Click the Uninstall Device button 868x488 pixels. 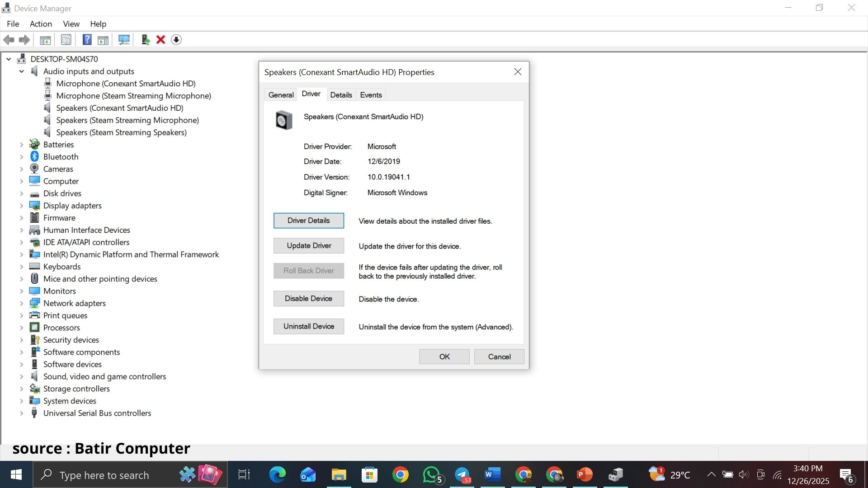[x=309, y=326]
